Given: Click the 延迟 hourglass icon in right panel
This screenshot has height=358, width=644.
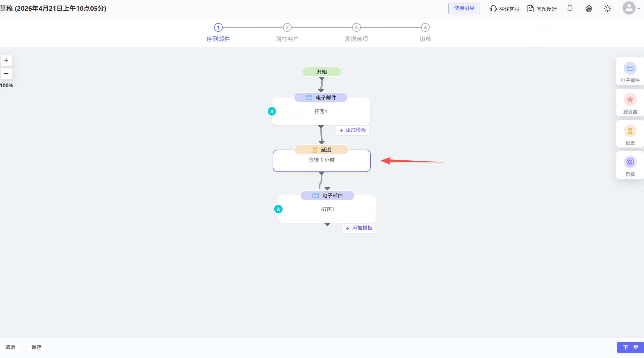Looking at the screenshot, I should 630,131.
